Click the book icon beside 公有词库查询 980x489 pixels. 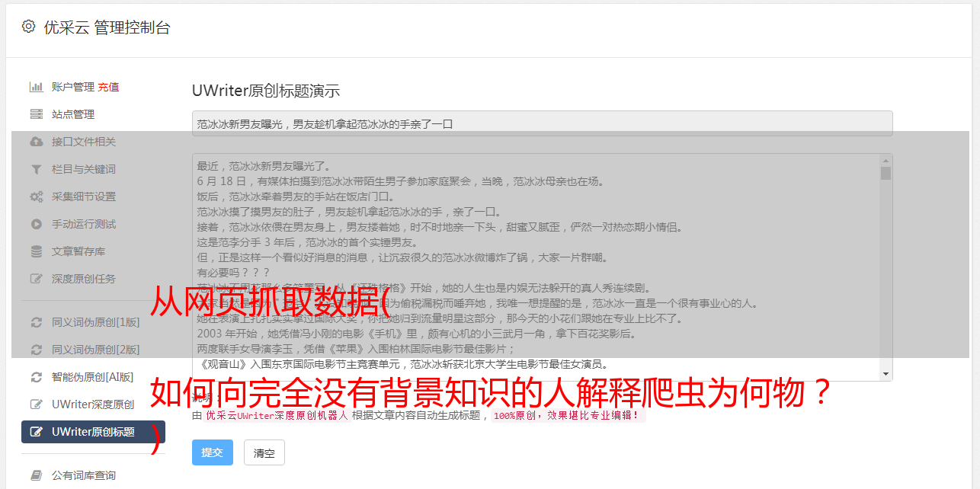coord(36,475)
